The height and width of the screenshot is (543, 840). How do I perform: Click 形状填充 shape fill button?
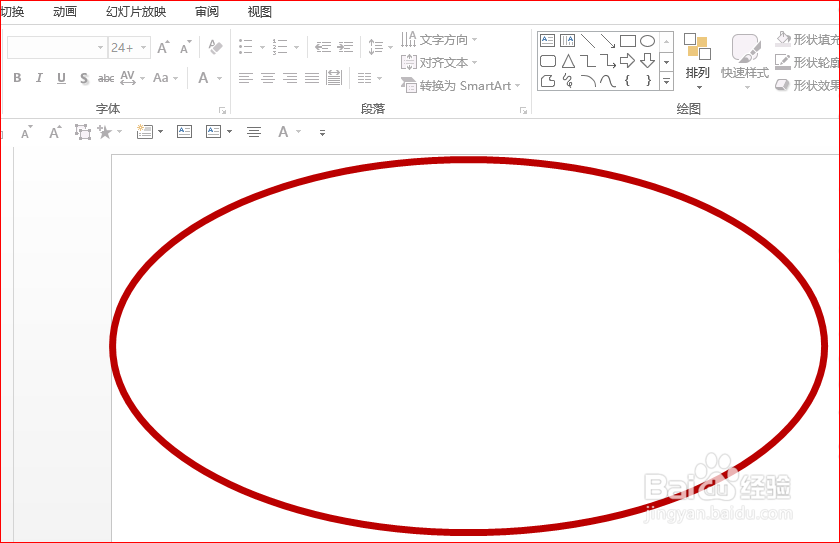click(807, 40)
